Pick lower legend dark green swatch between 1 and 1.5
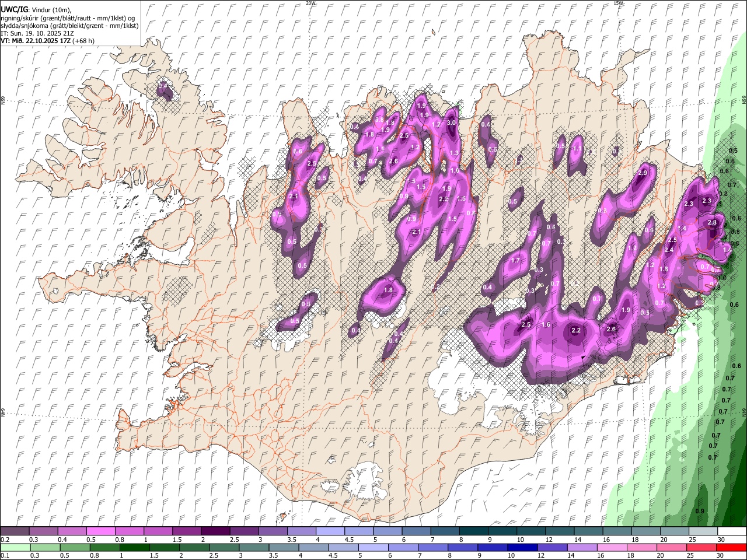Viewport: 747px width, 560px height. coord(134,547)
